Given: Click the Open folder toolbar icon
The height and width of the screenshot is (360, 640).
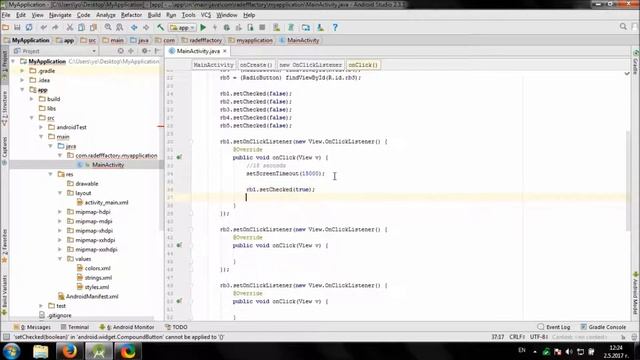Looking at the screenshot, I should click(x=6, y=27).
